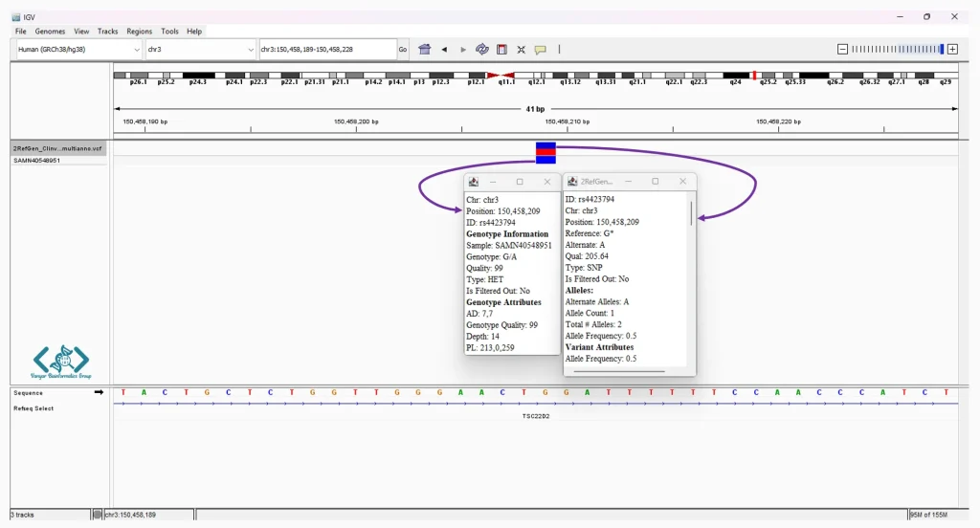This screenshot has width=980, height=528.
Task: Click the 3 tracks status text
Action: coord(23,515)
